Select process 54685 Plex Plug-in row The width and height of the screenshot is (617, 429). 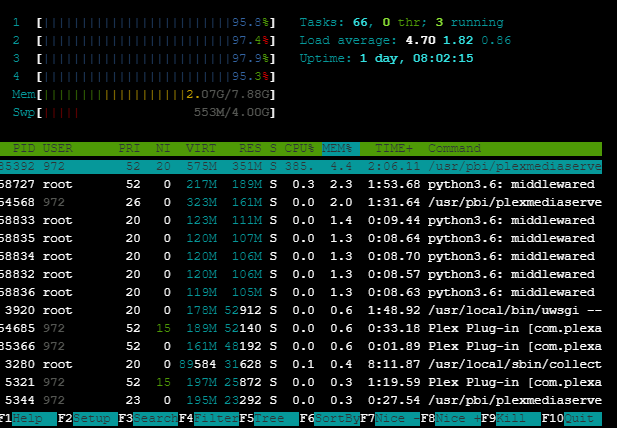[x=301, y=328]
